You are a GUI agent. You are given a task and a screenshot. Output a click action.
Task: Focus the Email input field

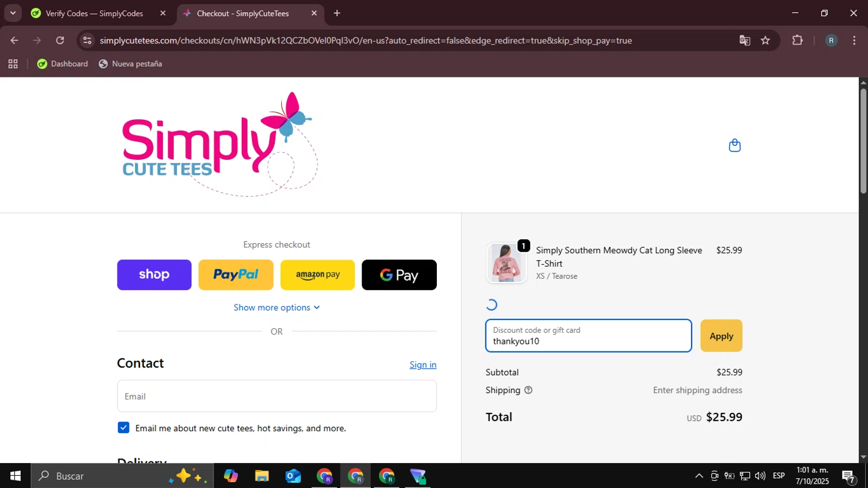click(277, 396)
